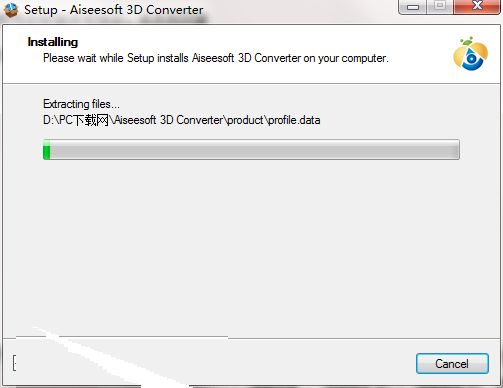Click the Setup - Aiseesoft 3D Converter title
Viewport: 503px width, 388px height.
point(114,10)
